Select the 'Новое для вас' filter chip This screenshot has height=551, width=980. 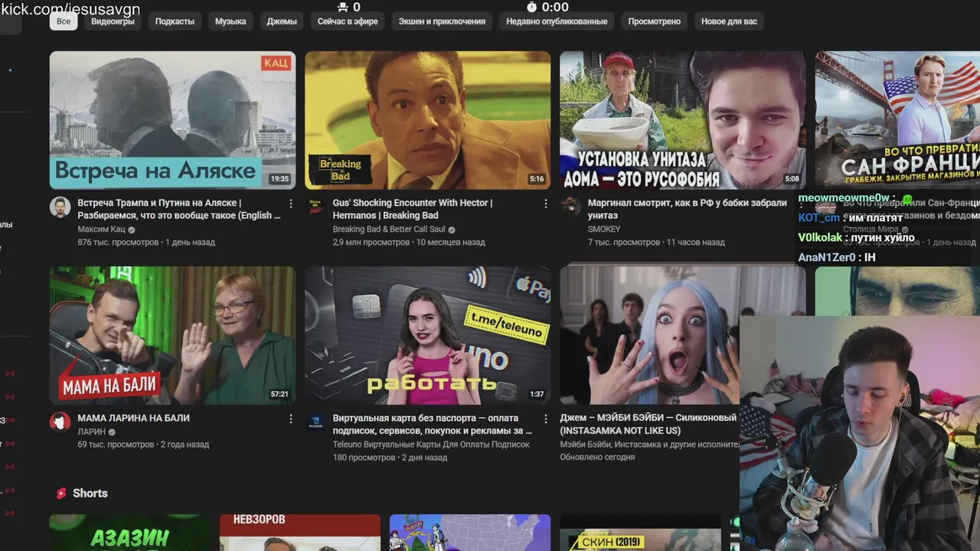coord(729,21)
